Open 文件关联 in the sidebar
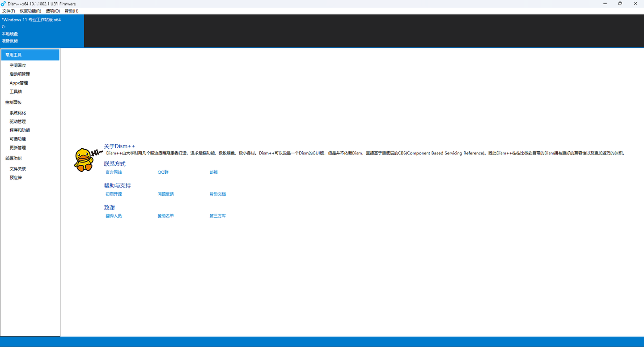This screenshot has height=347, width=644. [x=18, y=169]
